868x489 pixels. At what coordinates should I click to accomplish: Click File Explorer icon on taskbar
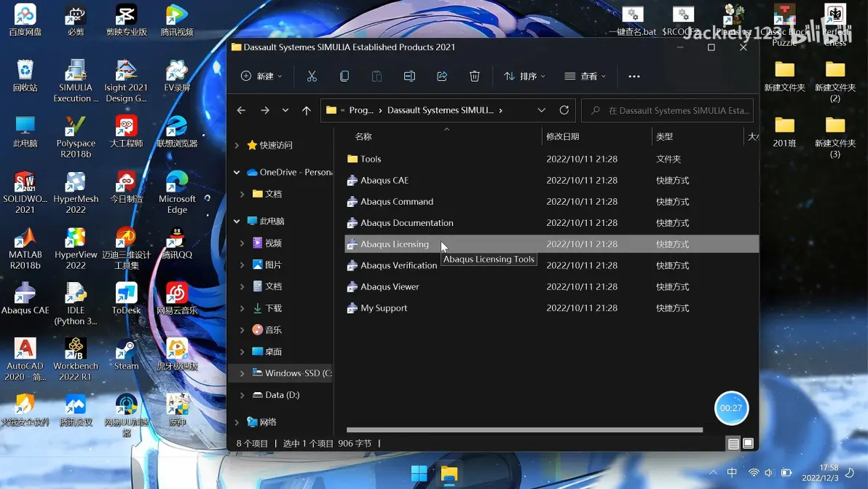coord(449,474)
